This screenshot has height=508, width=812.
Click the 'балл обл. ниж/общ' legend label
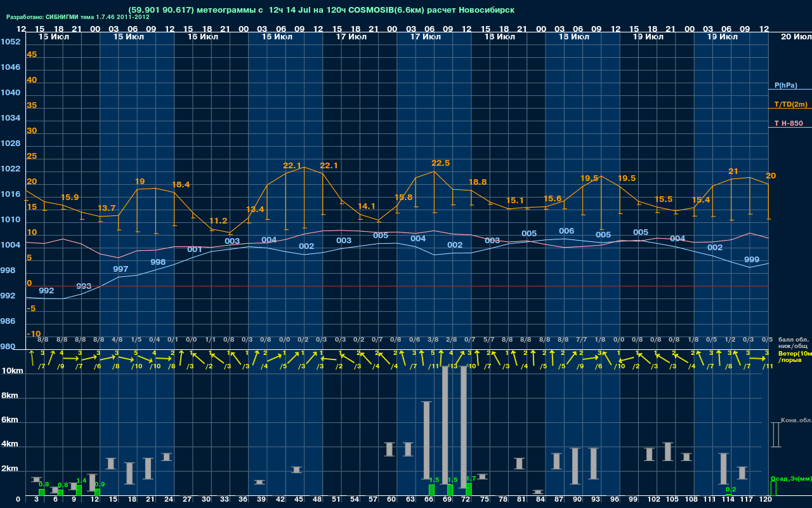coord(794,343)
